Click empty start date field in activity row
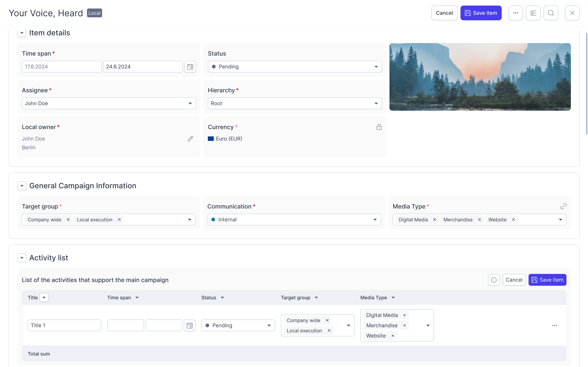The width and height of the screenshot is (588, 367). tap(125, 325)
